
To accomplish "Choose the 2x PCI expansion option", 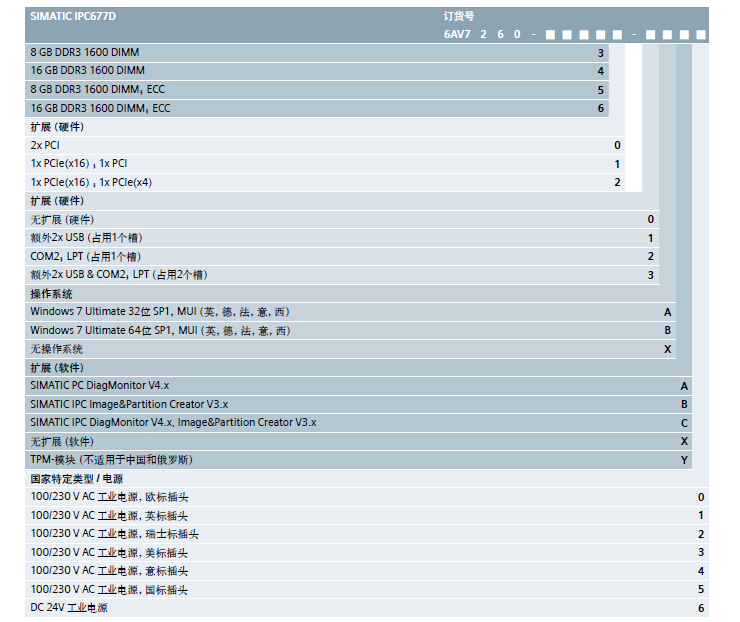I will 45,145.
